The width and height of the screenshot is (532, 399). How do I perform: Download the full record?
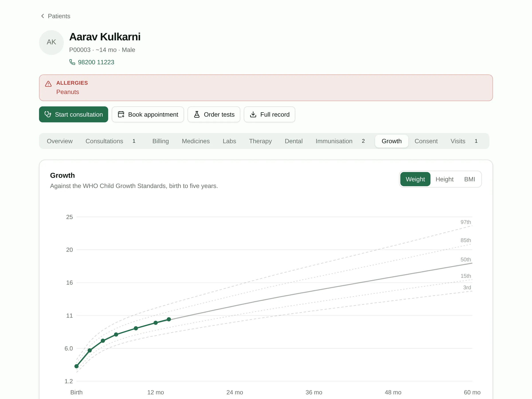[269, 114]
